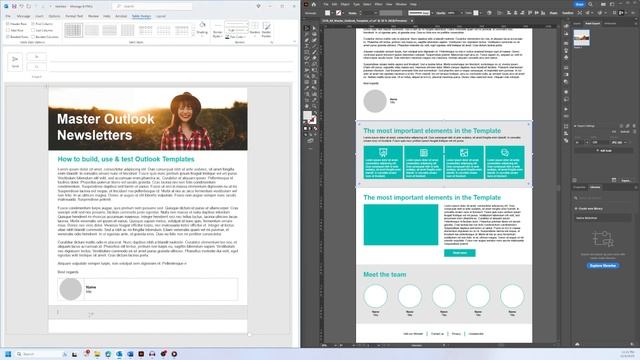The width and height of the screenshot is (640, 360).
Task: Click the Fill color swatch in Illustrator toolbar
Action: coord(307,116)
